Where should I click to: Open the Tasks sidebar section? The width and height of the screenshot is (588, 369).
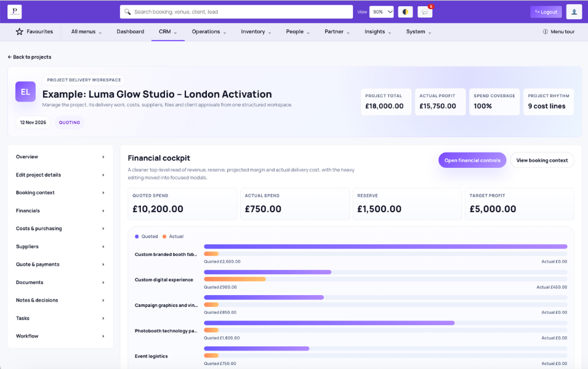point(60,318)
